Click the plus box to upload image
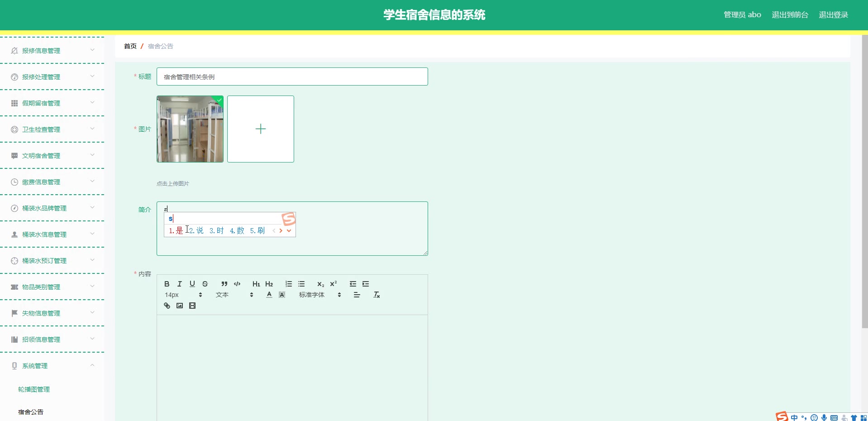 (x=261, y=129)
